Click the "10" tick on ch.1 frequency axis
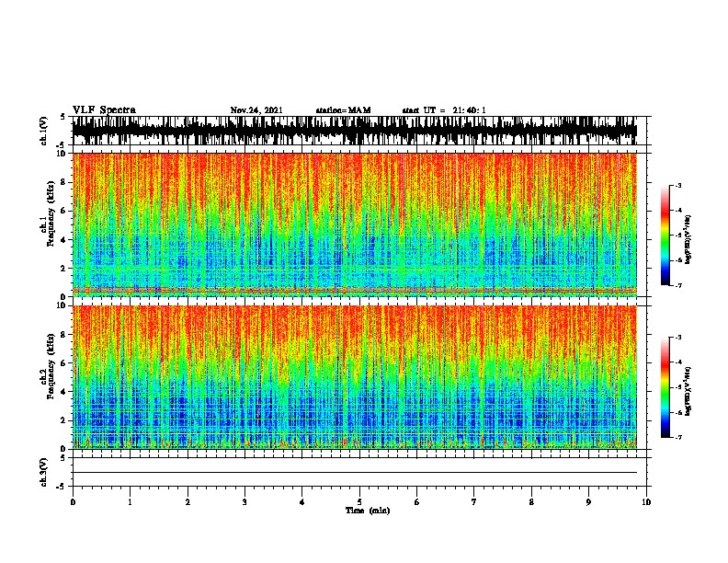Screen dimensions: 728x563 point(63,154)
